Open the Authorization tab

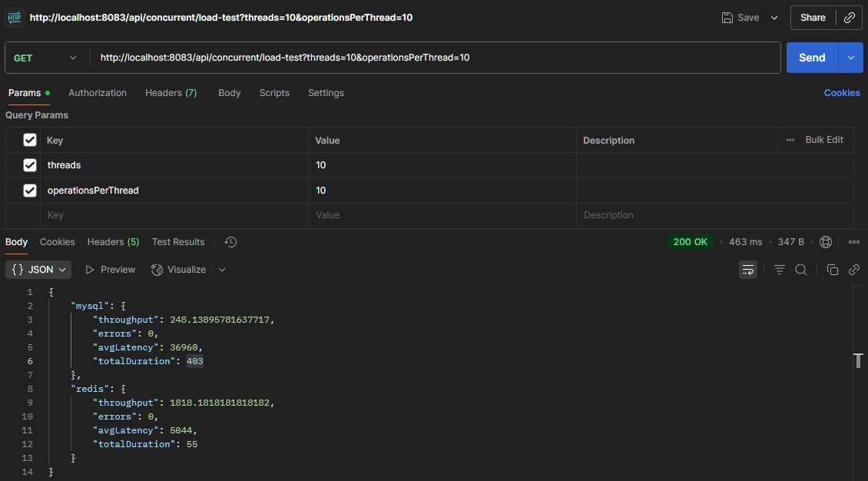[x=98, y=93]
